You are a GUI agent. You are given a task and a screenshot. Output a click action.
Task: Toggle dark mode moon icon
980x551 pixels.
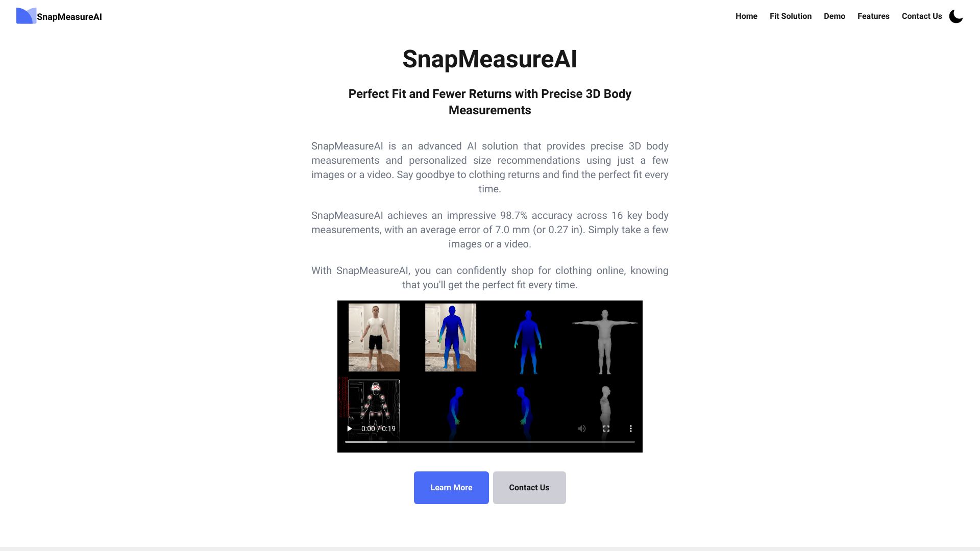coord(957,16)
